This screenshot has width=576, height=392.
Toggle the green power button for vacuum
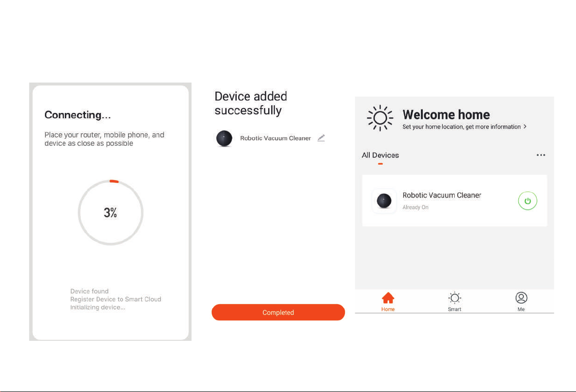tap(528, 201)
